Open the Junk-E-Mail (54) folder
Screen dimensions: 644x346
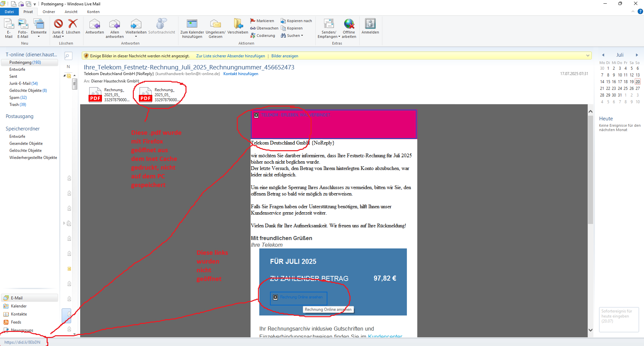tap(23, 83)
